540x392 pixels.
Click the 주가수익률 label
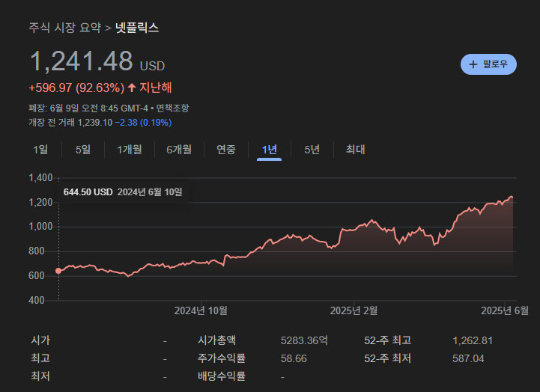click(x=222, y=358)
